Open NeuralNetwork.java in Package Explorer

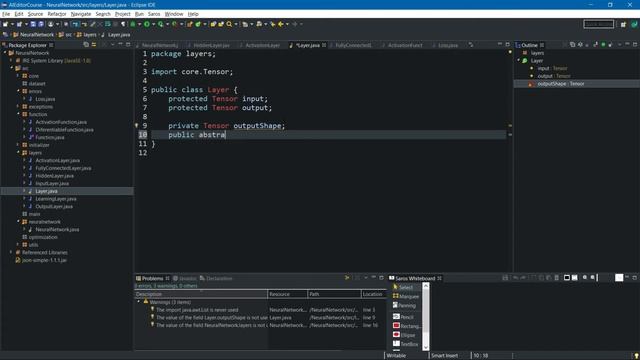pyautogui.click(x=57, y=229)
